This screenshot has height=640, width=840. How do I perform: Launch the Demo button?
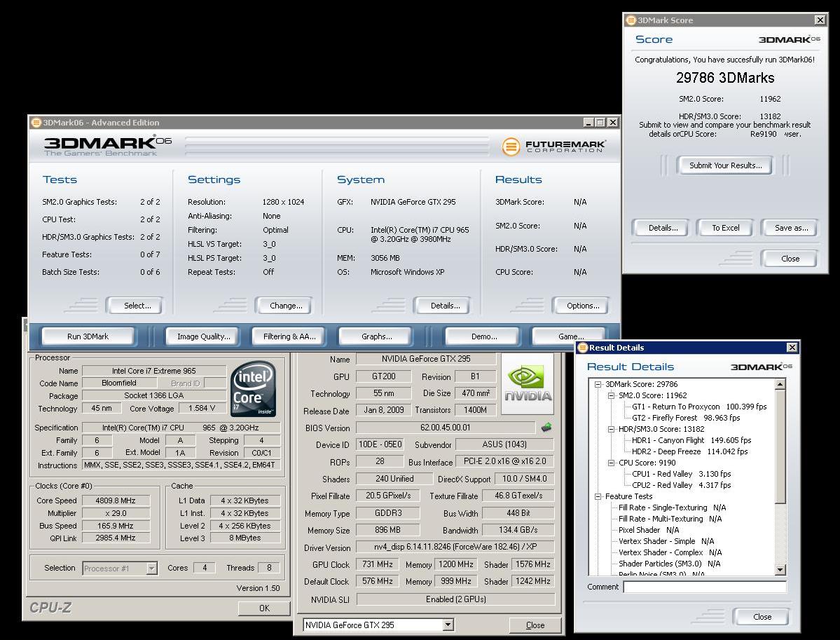click(x=483, y=336)
